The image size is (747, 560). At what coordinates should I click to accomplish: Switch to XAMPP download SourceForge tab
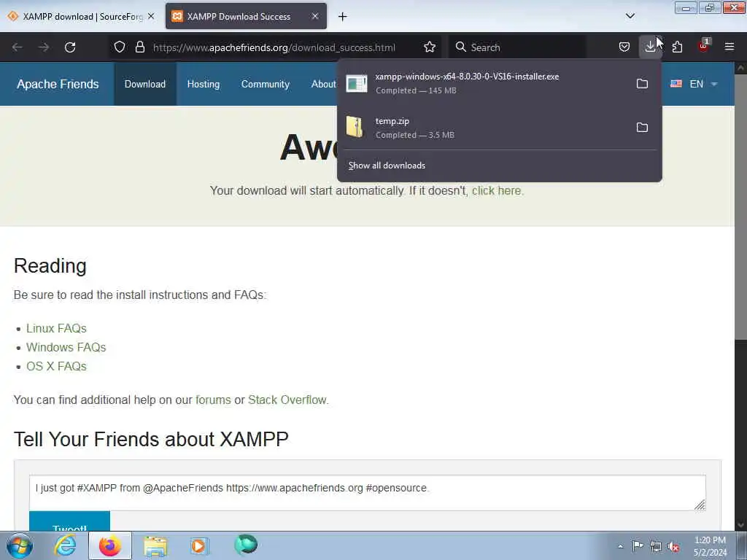click(81, 16)
